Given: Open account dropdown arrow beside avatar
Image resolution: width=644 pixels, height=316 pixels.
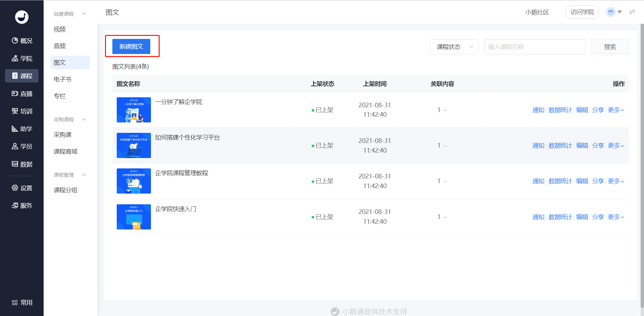Looking at the screenshot, I should [620, 12].
